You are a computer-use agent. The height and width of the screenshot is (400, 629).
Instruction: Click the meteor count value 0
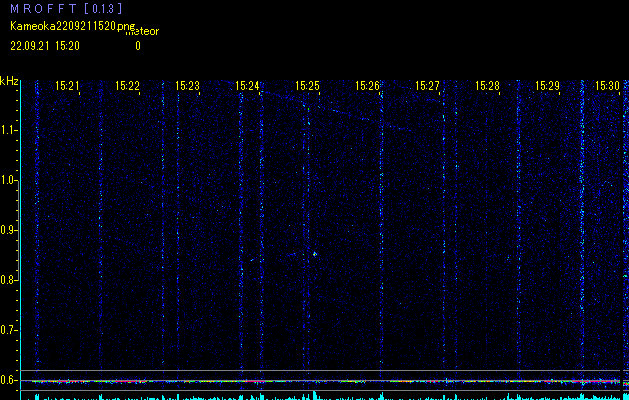pos(138,46)
